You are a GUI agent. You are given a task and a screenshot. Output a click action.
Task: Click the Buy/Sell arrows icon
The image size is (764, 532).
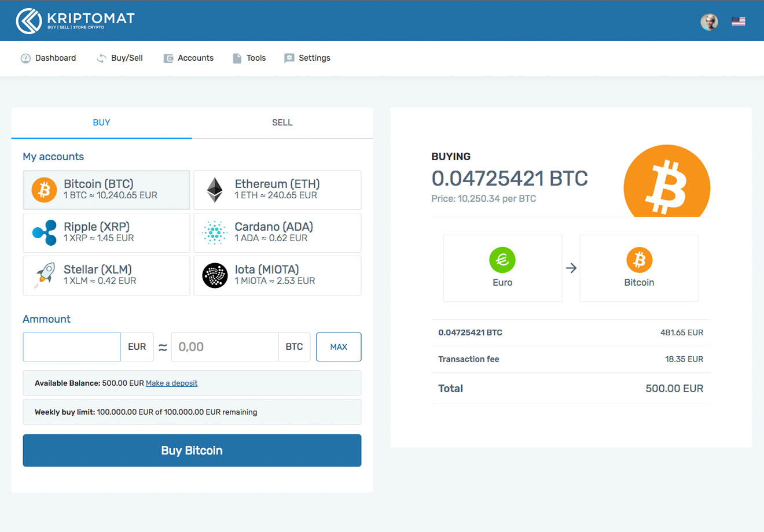pyautogui.click(x=101, y=58)
